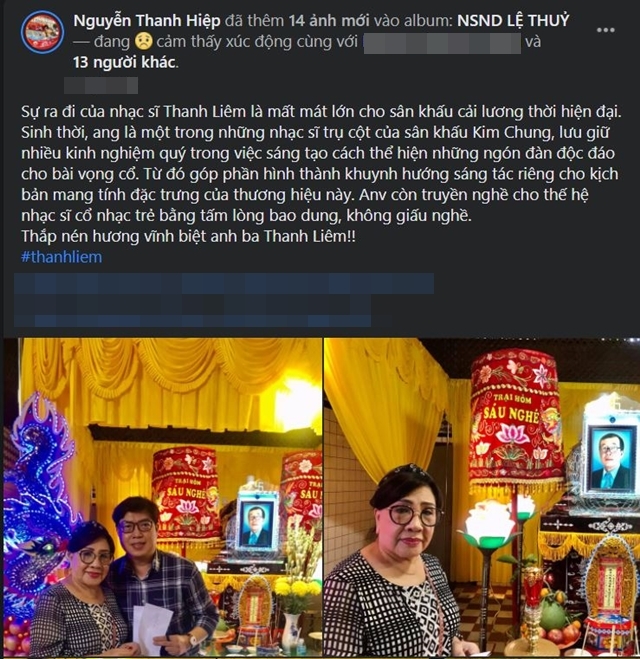Viewport: 640px width, 659px height.
Task: Click the framed portrait in the right photo
Action: click(610, 458)
